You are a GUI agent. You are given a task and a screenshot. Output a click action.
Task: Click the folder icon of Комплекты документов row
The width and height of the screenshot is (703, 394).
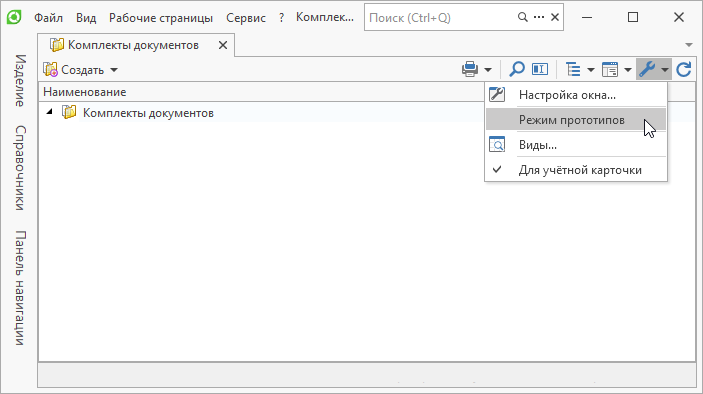coord(69,112)
